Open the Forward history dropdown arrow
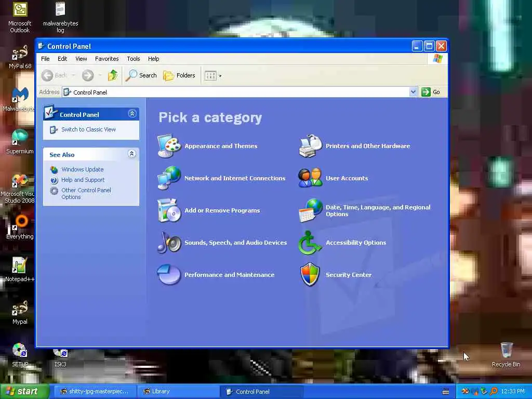The image size is (532, 399). [100, 75]
